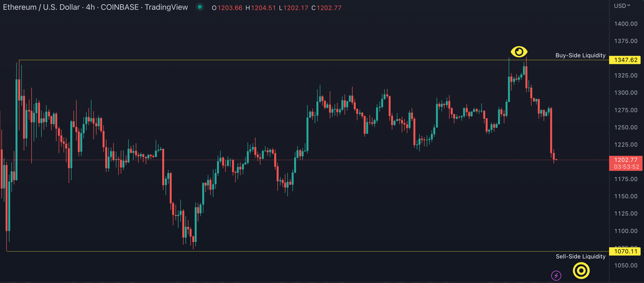Click the yellow 1347.62 price label

pos(627,60)
